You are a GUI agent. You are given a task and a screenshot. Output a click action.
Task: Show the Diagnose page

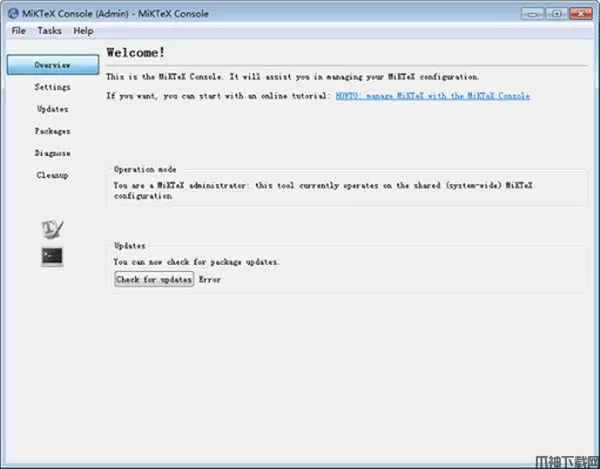coord(52,153)
